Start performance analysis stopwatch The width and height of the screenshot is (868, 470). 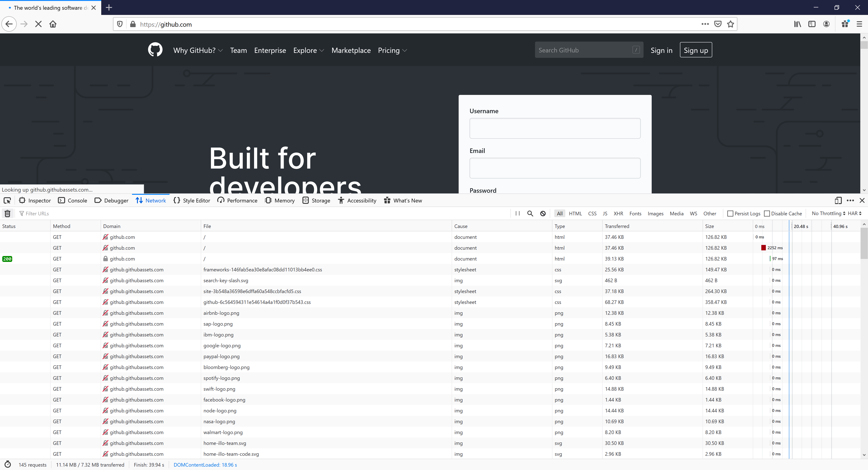pos(8,465)
